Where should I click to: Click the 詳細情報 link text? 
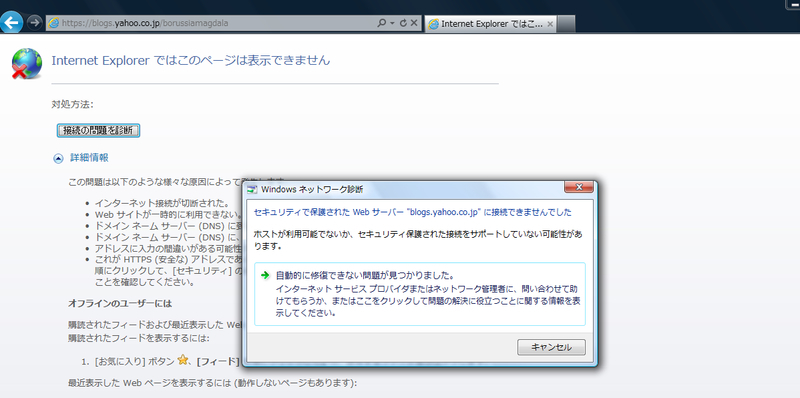pos(89,158)
